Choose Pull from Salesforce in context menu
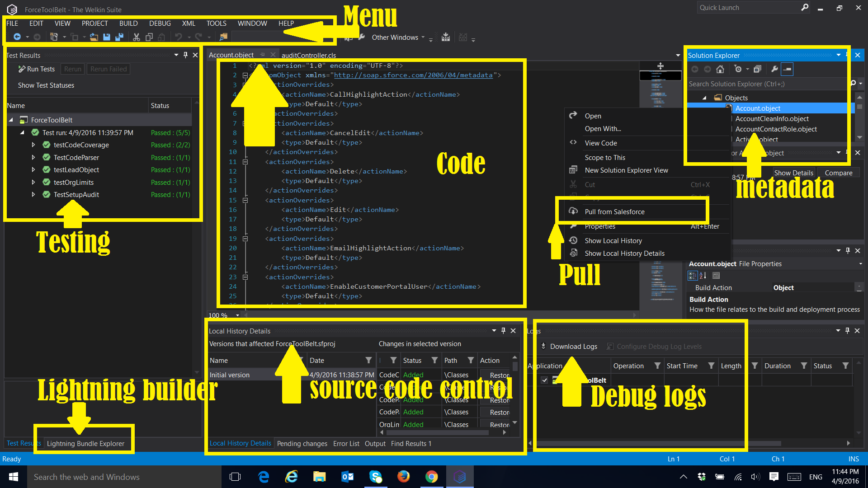This screenshot has width=868, height=488. point(614,212)
